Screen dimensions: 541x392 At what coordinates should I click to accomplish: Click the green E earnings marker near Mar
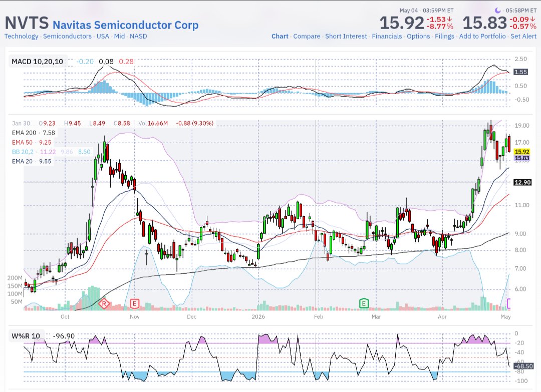point(364,303)
